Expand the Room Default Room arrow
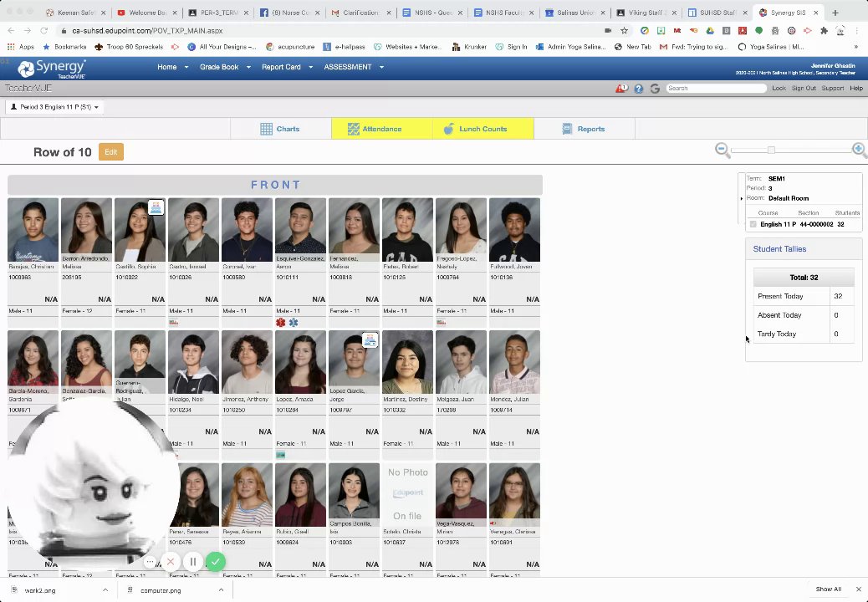 click(742, 198)
